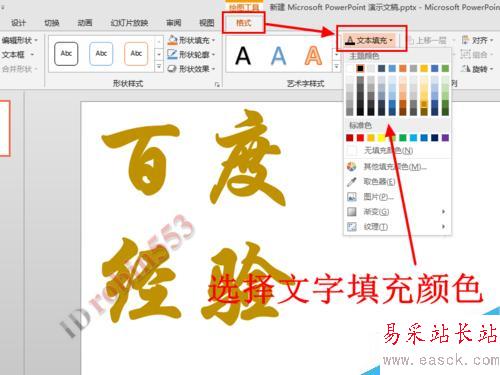Pick the gold theme color swatch
Image resolution: width=500 pixels, height=375 pixels.
(424, 69)
